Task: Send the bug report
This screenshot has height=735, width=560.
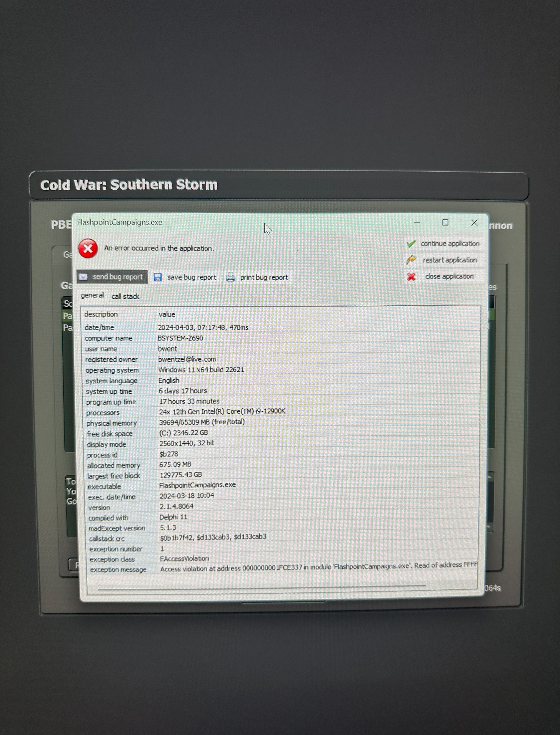Action: tap(112, 277)
